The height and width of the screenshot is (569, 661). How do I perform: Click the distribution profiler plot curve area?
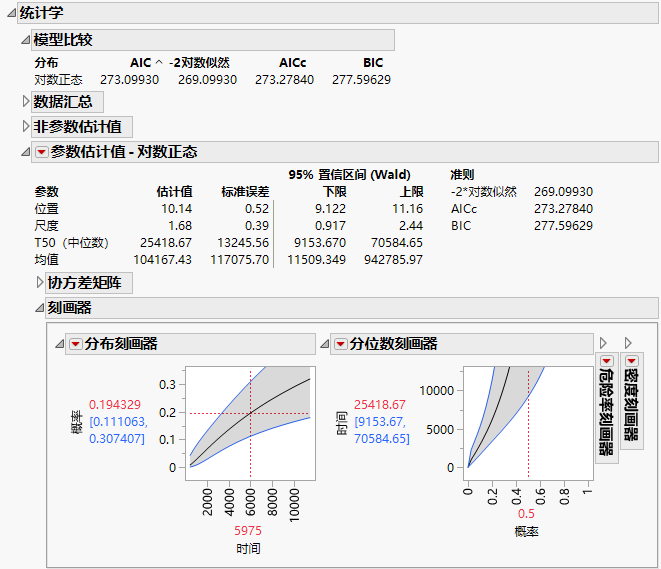click(x=250, y=423)
